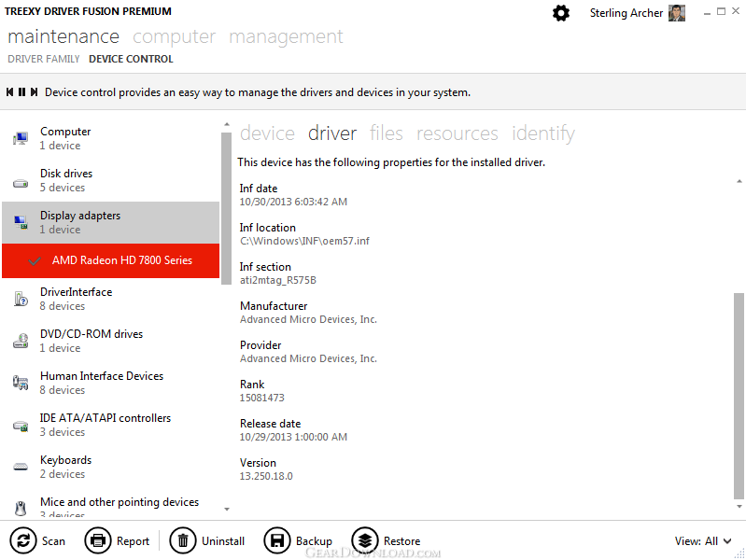Click the Sterling Archer user name
Screen dimensions: 746x560
[x=626, y=13]
